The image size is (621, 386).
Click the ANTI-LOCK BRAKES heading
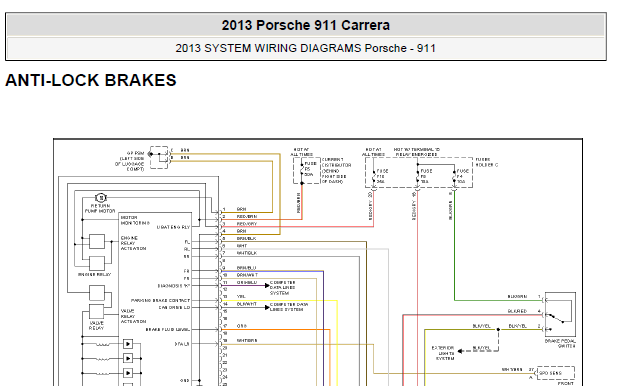[91, 80]
